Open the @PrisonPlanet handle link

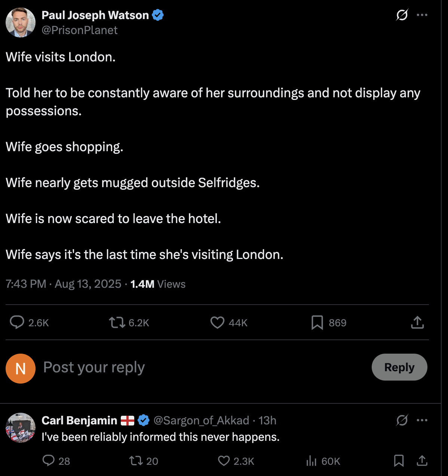point(80,30)
